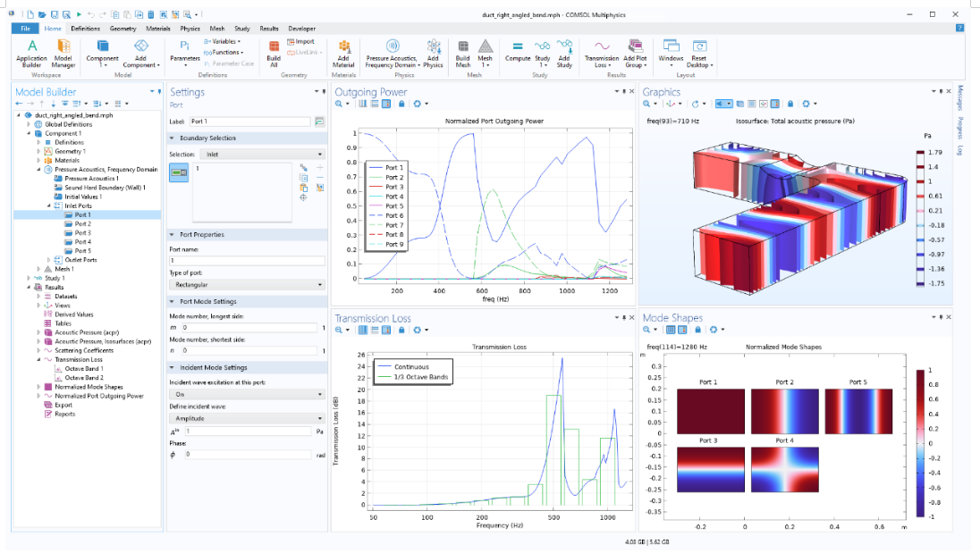Launch the Model Manager

click(x=63, y=53)
